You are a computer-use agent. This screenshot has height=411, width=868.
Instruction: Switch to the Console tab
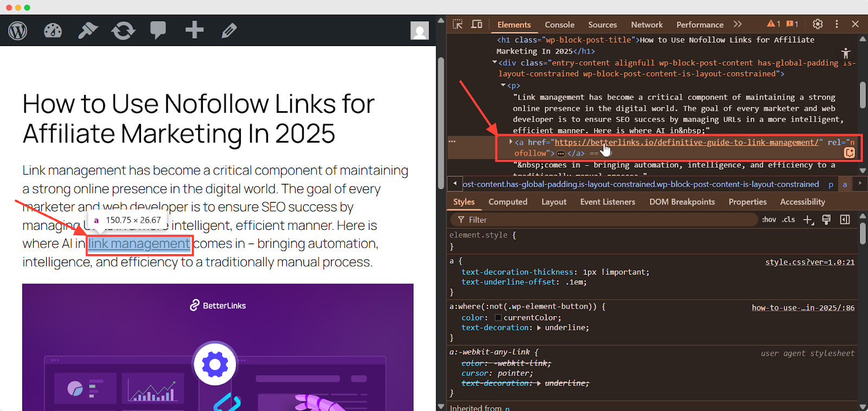559,24
